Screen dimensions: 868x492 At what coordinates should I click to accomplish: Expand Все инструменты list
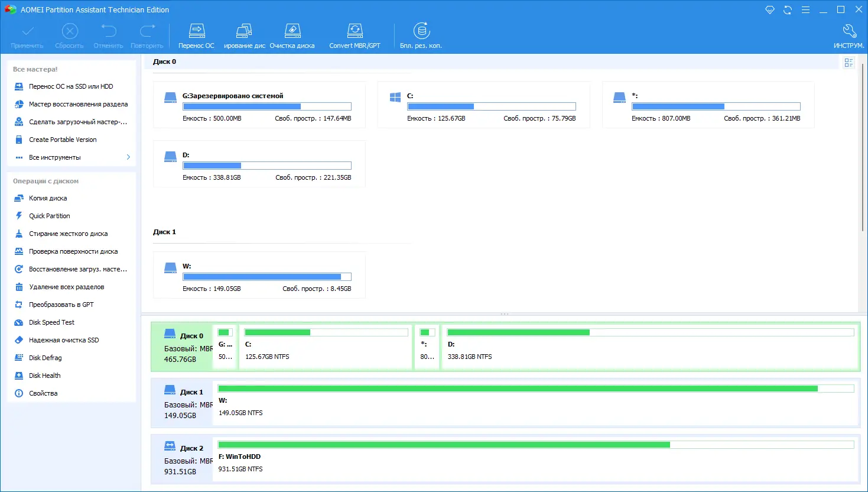71,157
